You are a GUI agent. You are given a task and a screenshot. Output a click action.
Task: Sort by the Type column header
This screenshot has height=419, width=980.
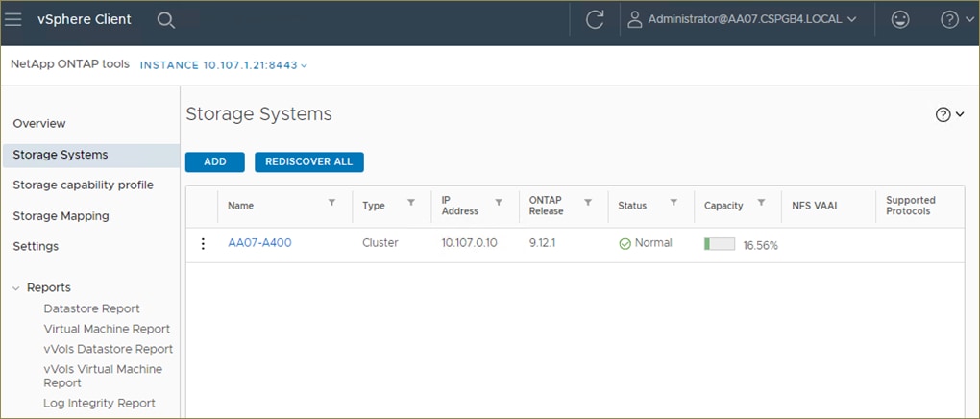click(374, 205)
